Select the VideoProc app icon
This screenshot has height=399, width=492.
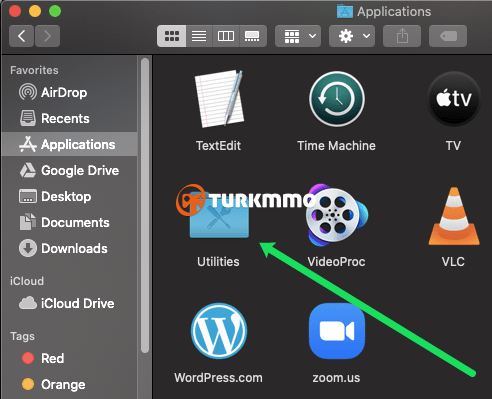pyautogui.click(x=337, y=215)
